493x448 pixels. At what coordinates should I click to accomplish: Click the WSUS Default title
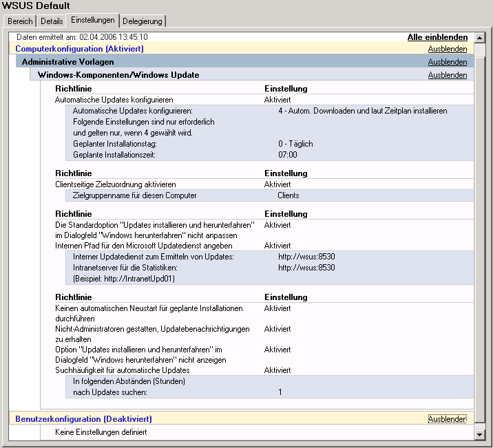36,6
